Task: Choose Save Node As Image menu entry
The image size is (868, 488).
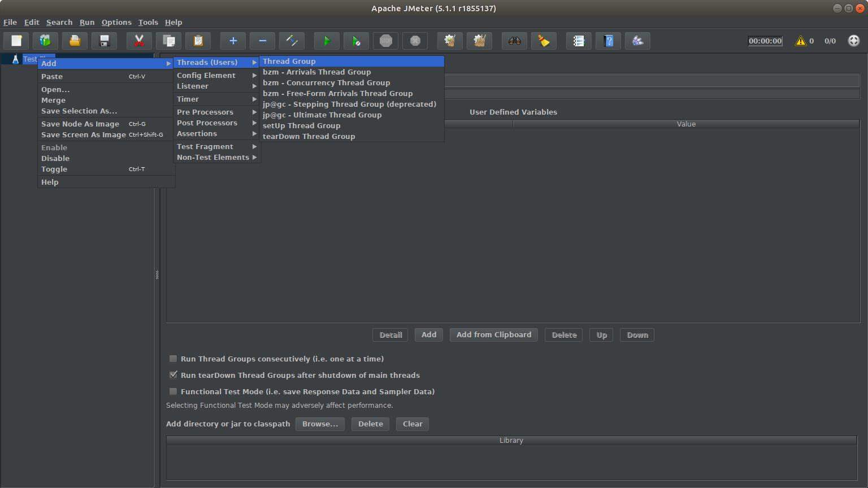Action: 80,124
